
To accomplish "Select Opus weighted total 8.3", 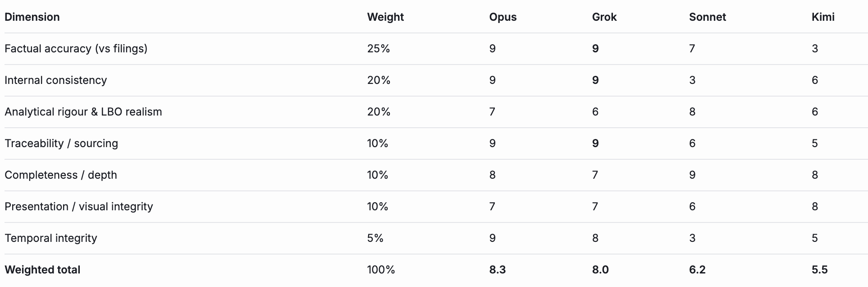I will pos(498,270).
